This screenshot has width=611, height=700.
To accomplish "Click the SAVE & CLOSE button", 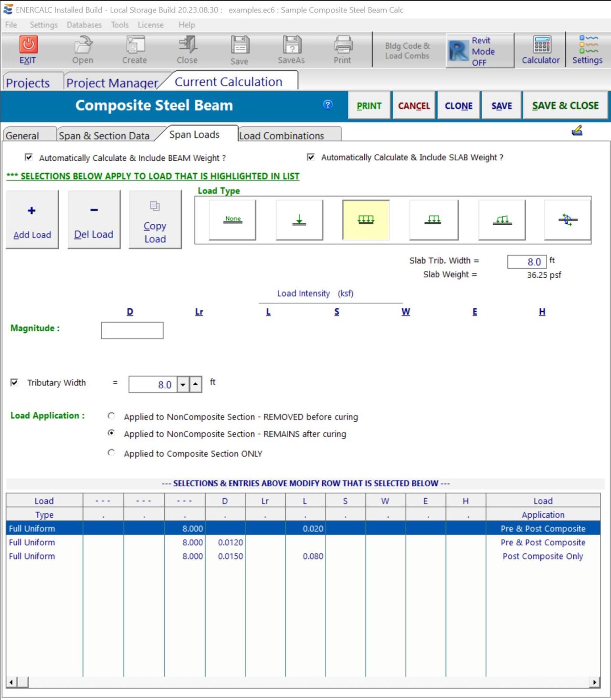I will pyautogui.click(x=565, y=106).
